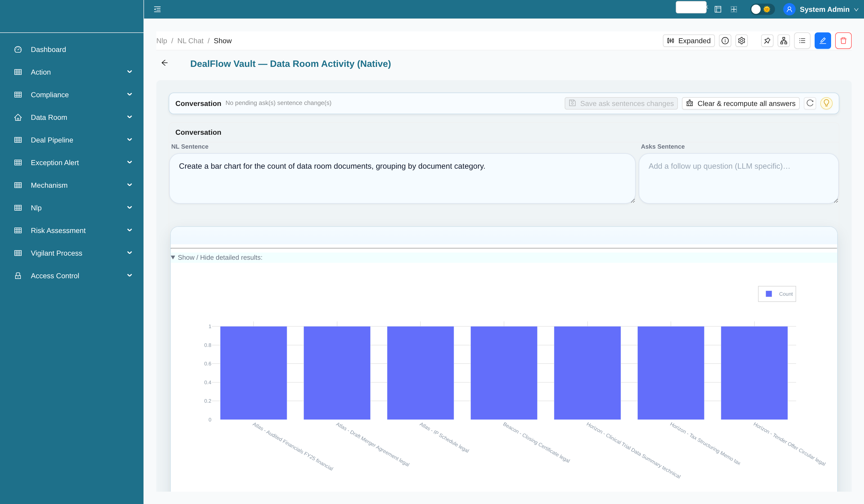
Task: Click the Nlp breadcrumb link
Action: [x=161, y=41]
